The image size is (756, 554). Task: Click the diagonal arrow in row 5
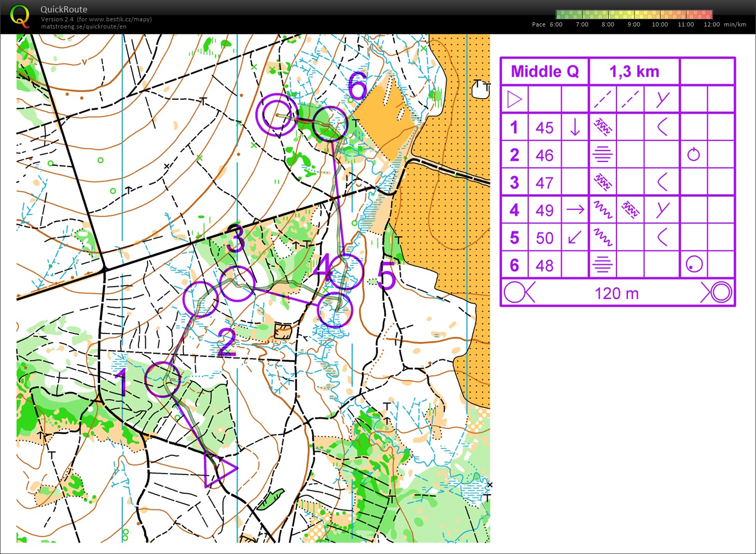point(575,238)
